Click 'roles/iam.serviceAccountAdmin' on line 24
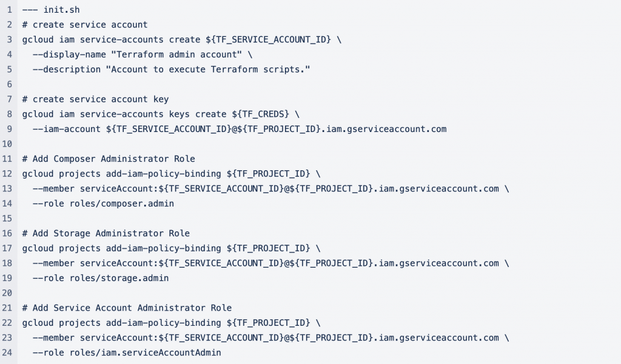 (x=145, y=352)
